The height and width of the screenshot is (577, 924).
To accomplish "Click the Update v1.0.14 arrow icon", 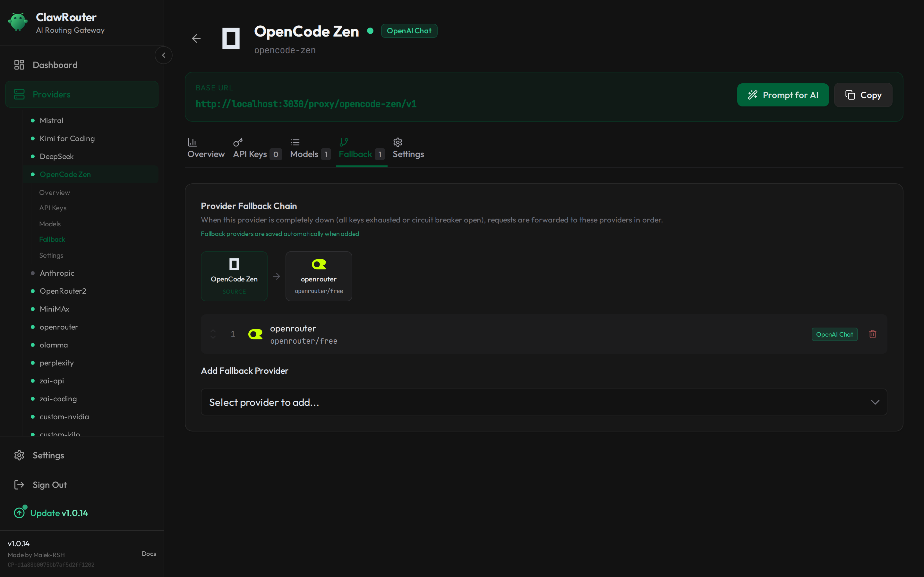I will click(x=20, y=513).
